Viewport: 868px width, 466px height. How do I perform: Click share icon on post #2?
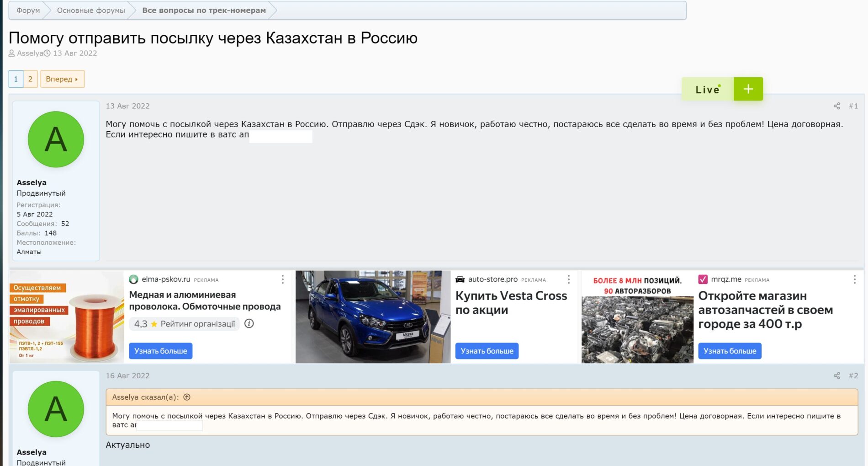tap(836, 376)
